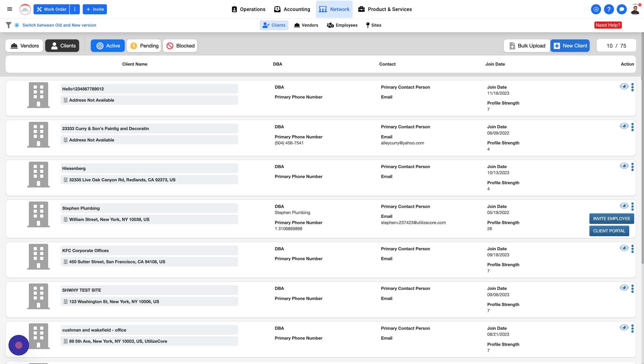644x364 pixels.
Task: Select the Pending status filter
Action: click(x=144, y=46)
